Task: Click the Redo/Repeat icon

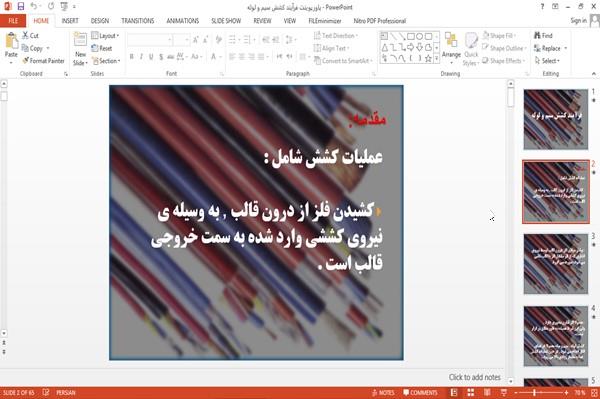Action: (51, 7)
